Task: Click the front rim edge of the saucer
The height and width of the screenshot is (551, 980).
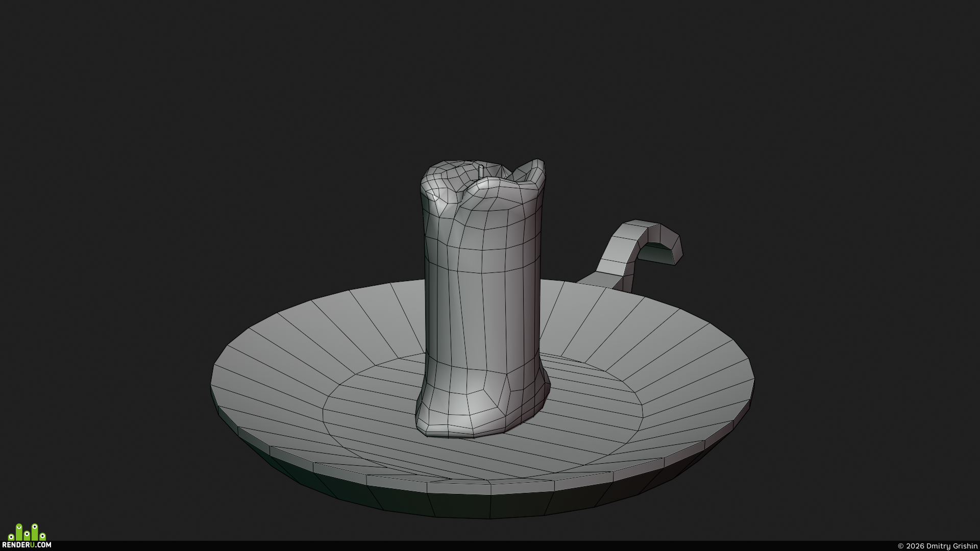Action: pyautogui.click(x=490, y=487)
